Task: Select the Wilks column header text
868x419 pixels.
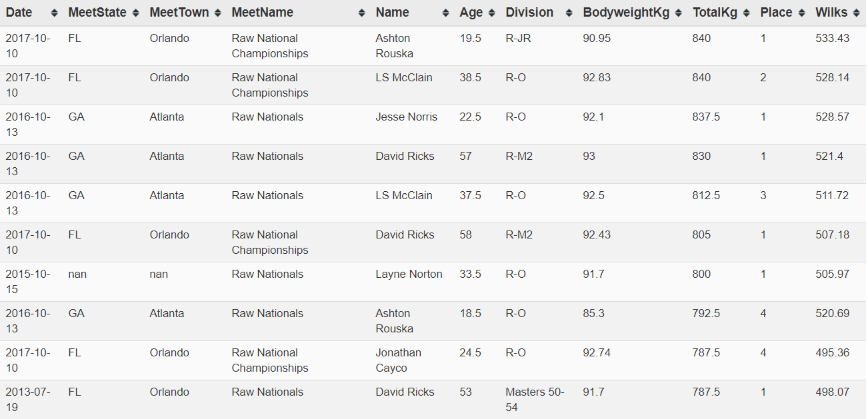Action: (830, 13)
